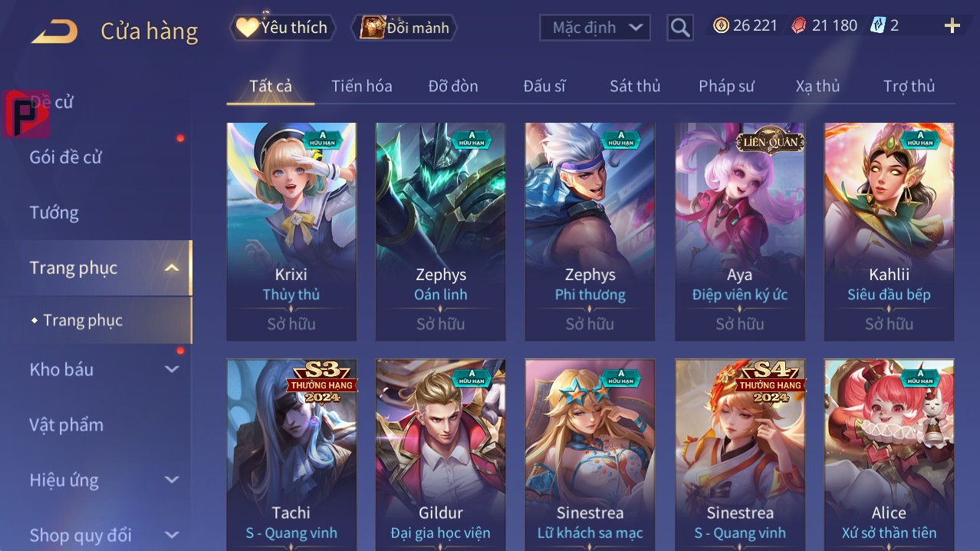This screenshot has width=980, height=551.
Task: Click the gold coin currency icon
Action: pos(721,25)
